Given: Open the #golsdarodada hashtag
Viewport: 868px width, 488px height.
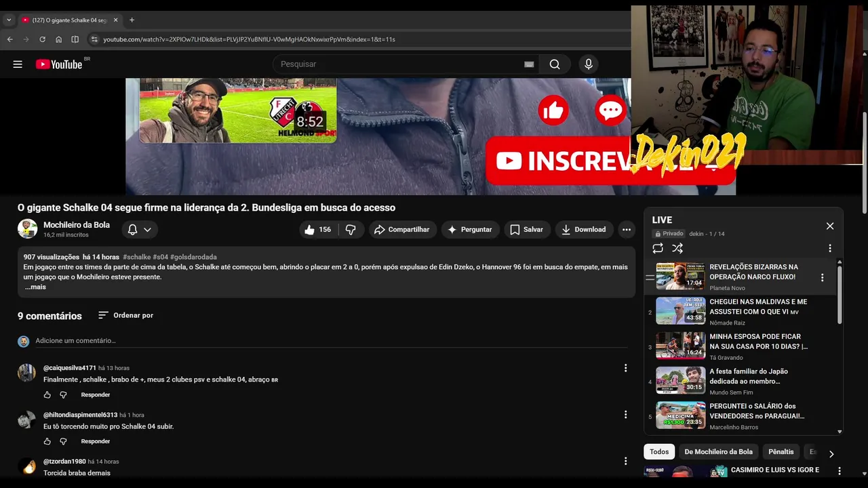Looking at the screenshot, I should pyautogui.click(x=193, y=257).
